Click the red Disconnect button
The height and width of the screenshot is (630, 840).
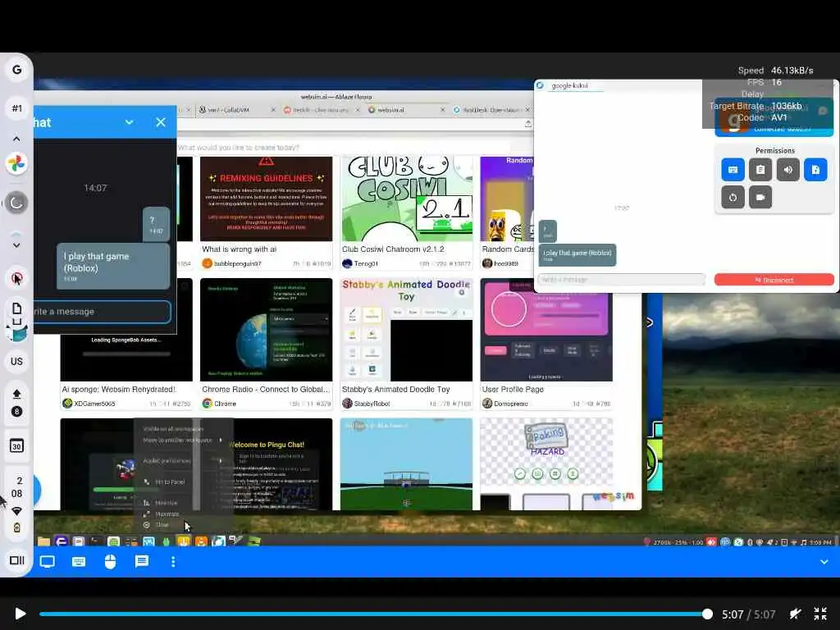point(774,280)
